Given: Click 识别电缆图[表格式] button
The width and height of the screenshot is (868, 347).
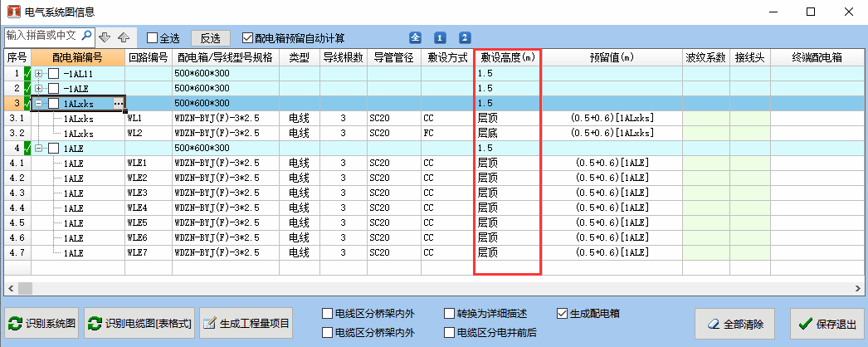Looking at the screenshot, I should click(139, 323).
